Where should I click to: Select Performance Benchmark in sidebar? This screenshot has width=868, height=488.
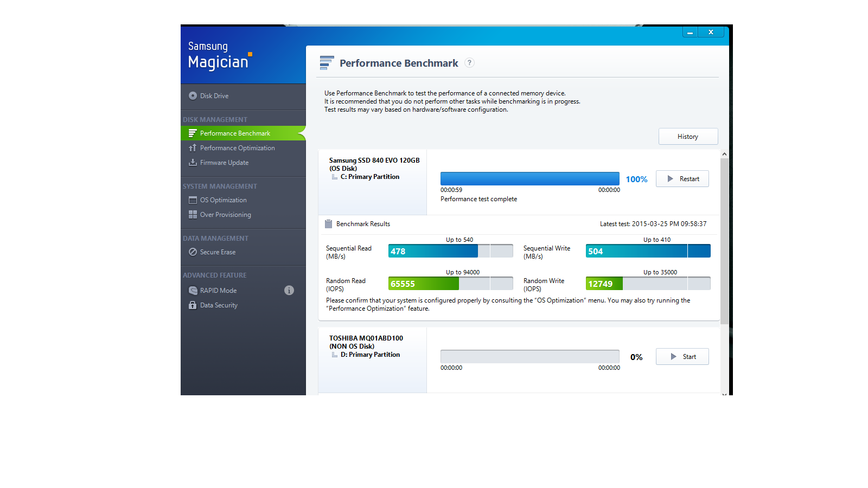[243, 133]
